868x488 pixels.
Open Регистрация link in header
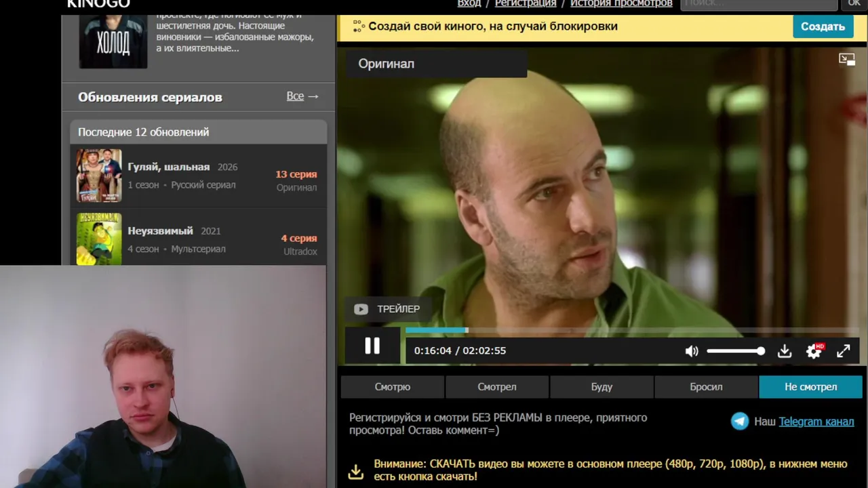coord(526,3)
